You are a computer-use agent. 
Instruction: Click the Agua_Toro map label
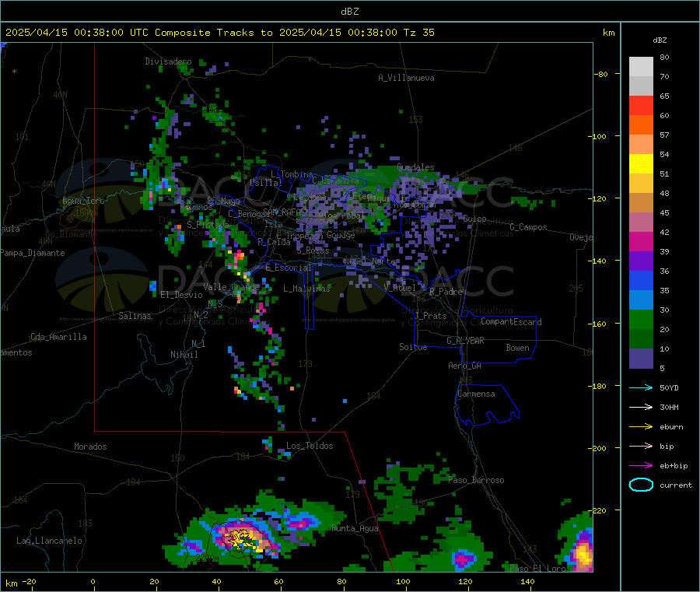tap(83, 201)
